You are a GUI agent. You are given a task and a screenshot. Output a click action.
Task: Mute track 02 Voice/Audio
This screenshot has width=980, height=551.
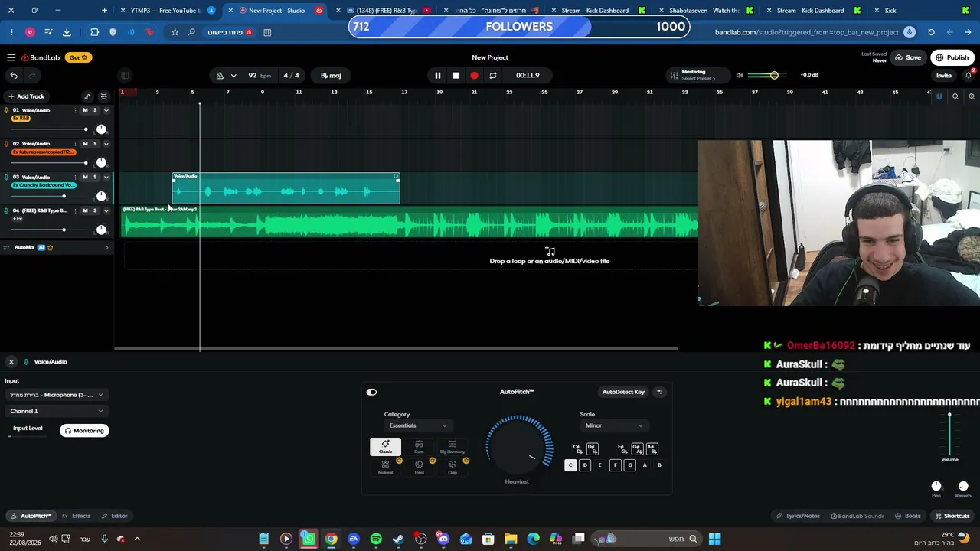click(85, 144)
